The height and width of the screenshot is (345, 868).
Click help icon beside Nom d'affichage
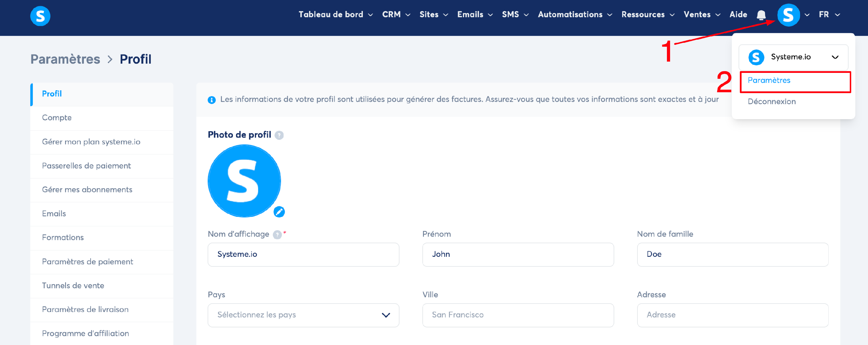pyautogui.click(x=277, y=235)
